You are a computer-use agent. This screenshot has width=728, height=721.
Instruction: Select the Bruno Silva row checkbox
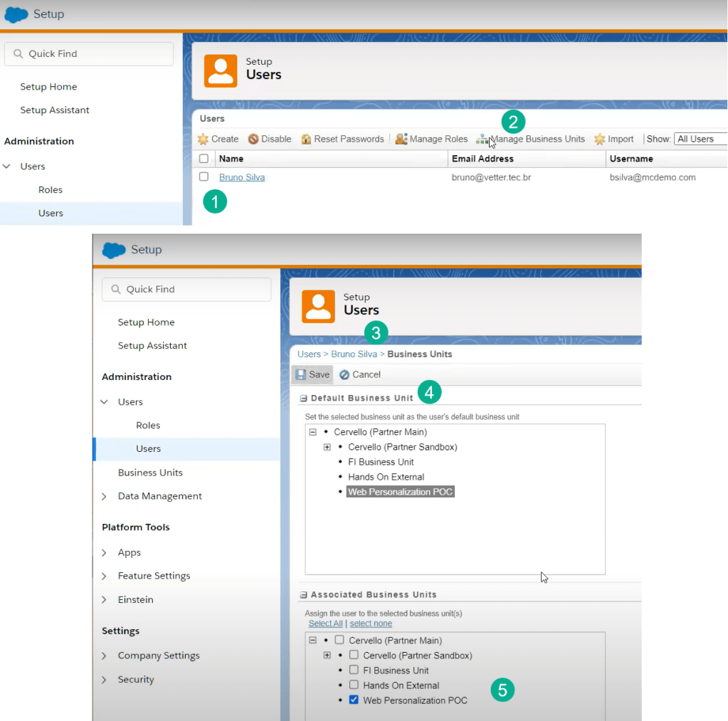pos(204,177)
